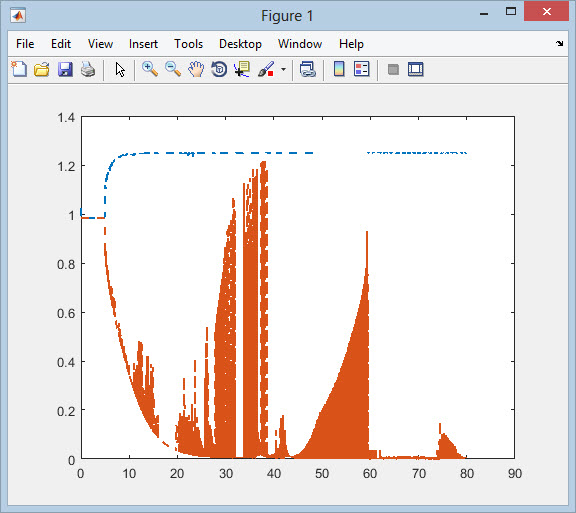The height and width of the screenshot is (513, 576).
Task: Activate the Pan hand tool
Action: point(196,69)
